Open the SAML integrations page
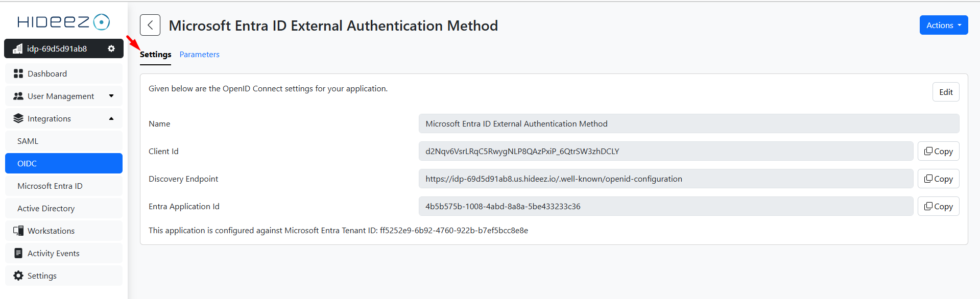980x299 pixels. click(28, 141)
